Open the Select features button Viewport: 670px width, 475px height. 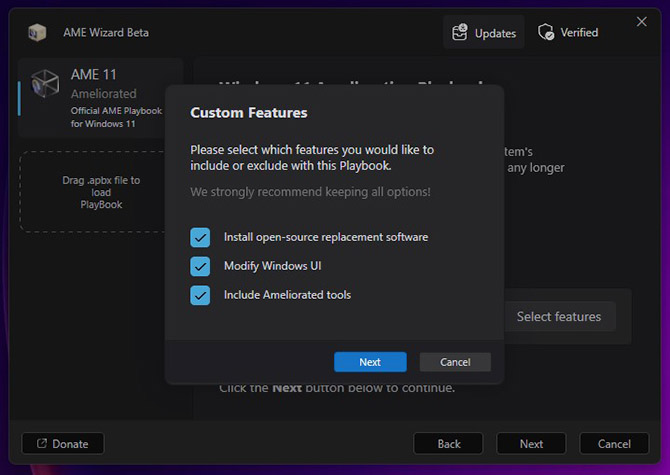tap(559, 317)
